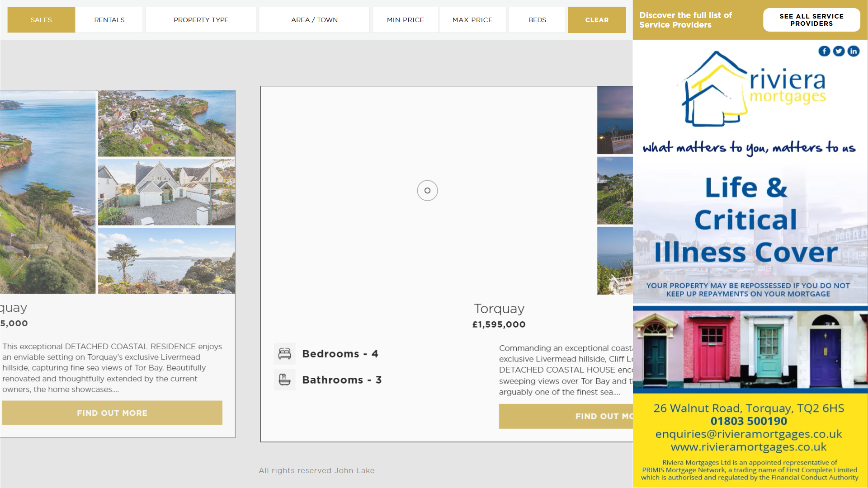The height and width of the screenshot is (488, 868).
Task: Open the Facebook icon in the Riviera Mortgages ad
Action: (824, 51)
